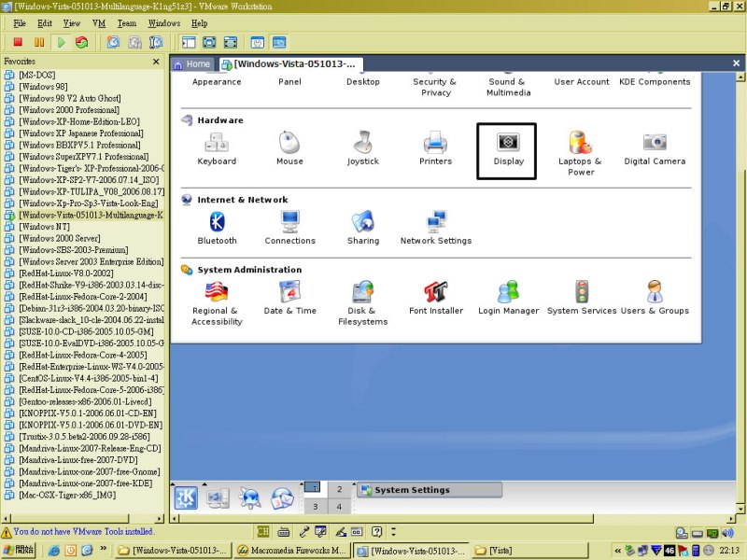This screenshot has width=747, height=560.
Task: Expand hidden Quick Launch items chevron
Action: pos(104,549)
